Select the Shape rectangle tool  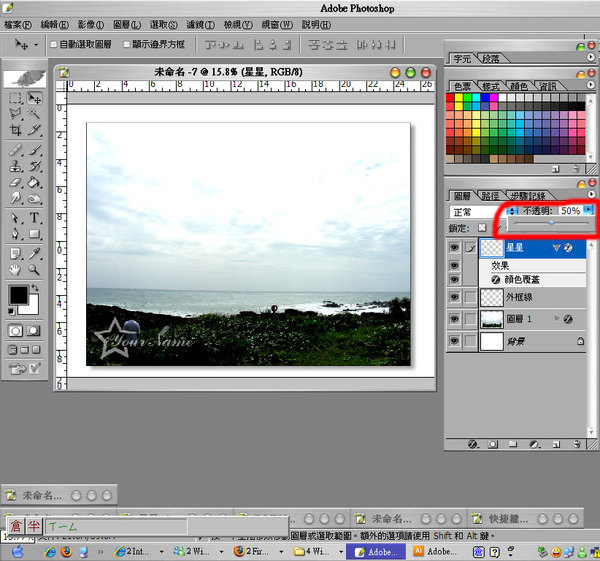coord(34,233)
